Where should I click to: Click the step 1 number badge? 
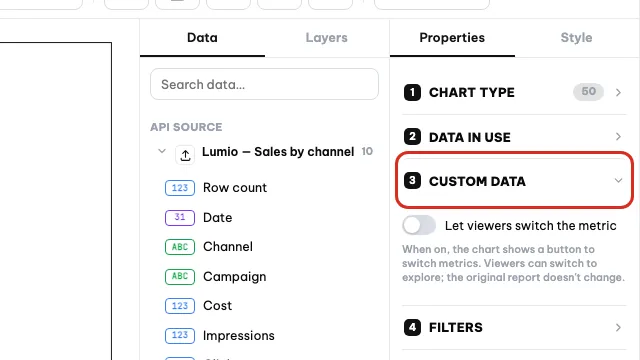coord(412,92)
